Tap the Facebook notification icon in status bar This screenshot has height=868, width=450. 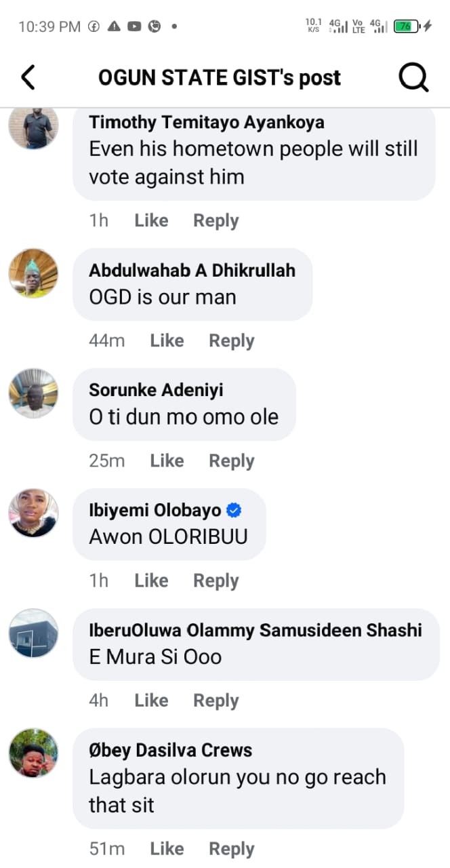tap(94, 26)
